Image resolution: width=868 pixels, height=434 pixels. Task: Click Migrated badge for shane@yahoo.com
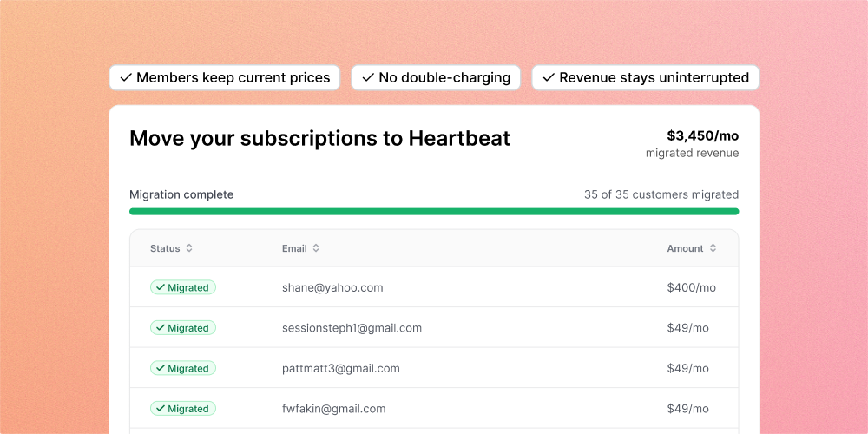pos(183,287)
